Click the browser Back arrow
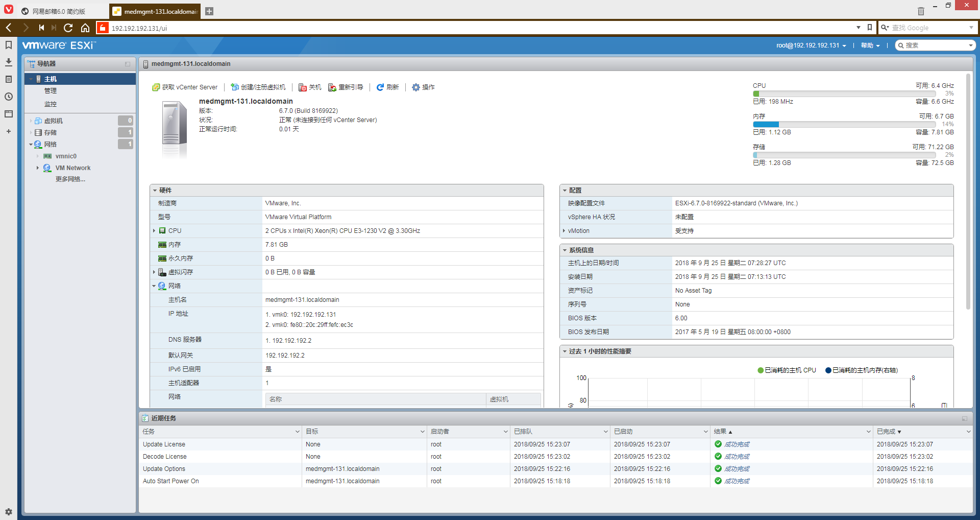 coord(9,28)
